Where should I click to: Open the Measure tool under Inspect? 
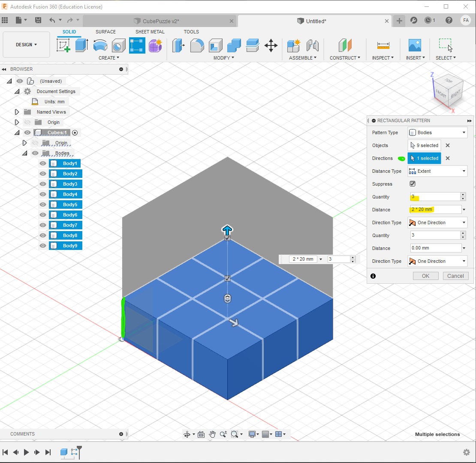383,46
